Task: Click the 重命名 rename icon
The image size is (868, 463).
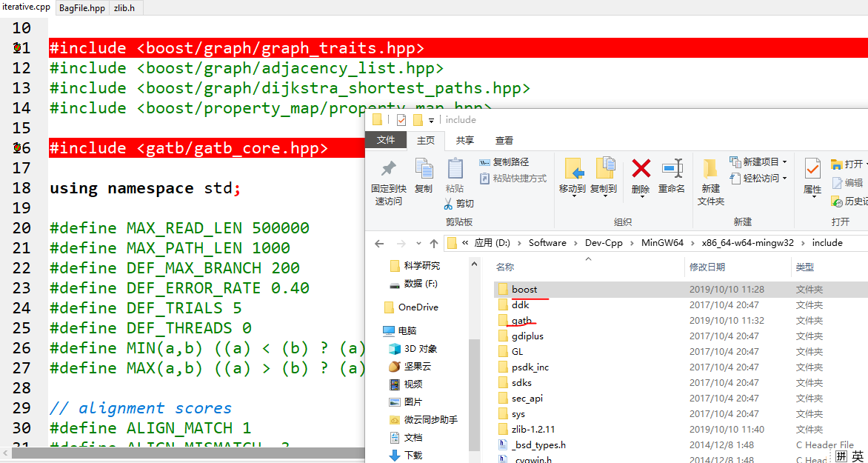Action: click(672, 168)
